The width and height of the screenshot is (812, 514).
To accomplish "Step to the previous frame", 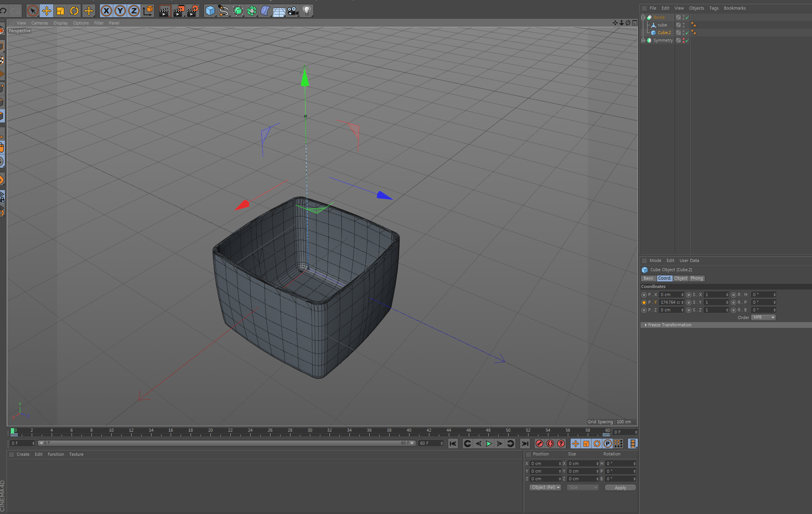I will point(478,444).
